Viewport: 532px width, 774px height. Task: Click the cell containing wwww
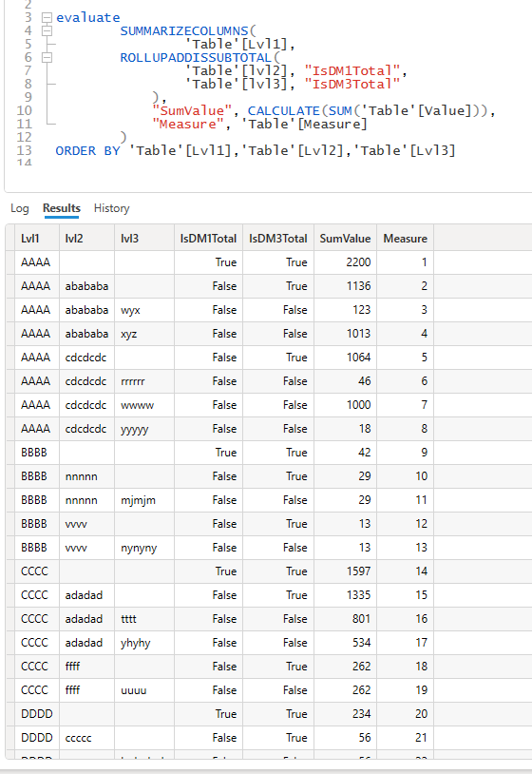(144, 405)
